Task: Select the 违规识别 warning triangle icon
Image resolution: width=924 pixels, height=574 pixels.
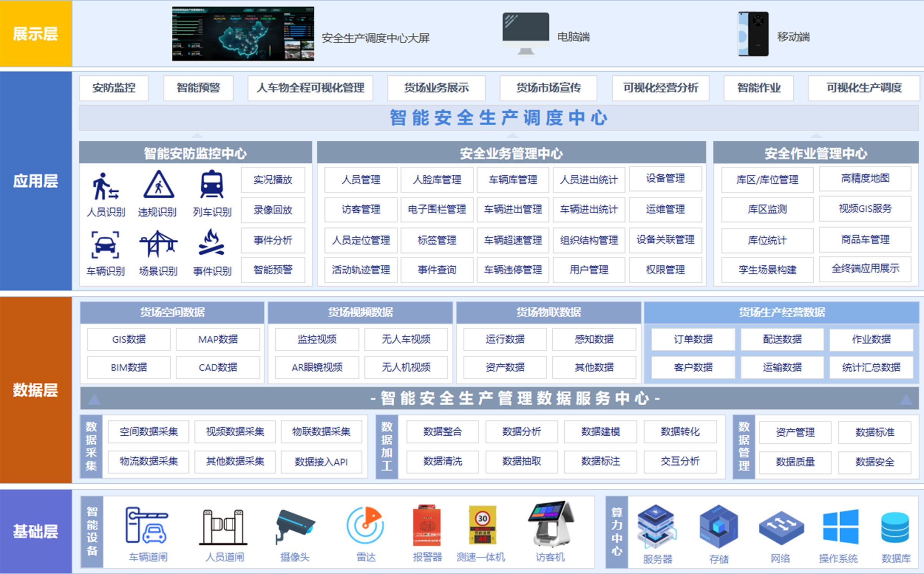Action: [x=158, y=185]
